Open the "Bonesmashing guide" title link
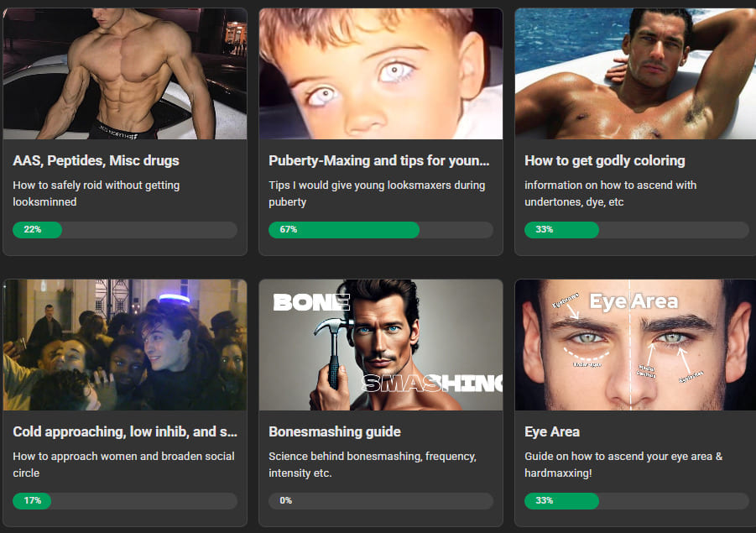The width and height of the screenshot is (756, 533). 334,431
